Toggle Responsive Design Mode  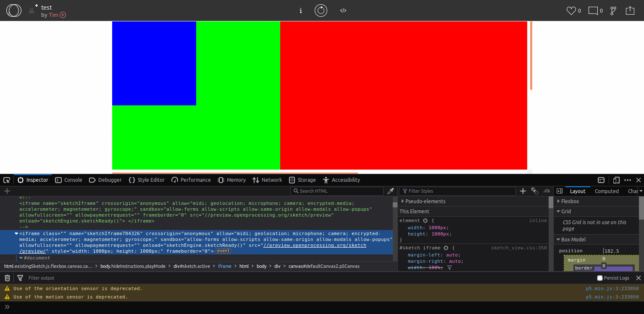(616, 180)
